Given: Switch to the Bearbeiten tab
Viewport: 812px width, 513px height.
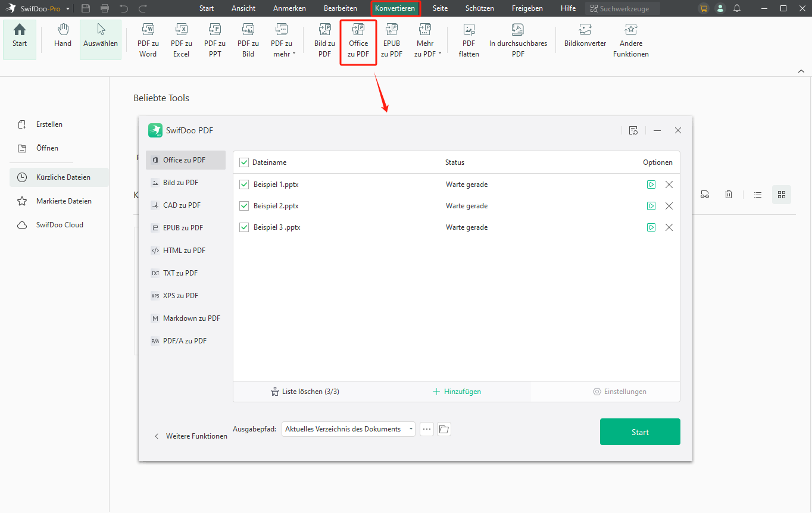Looking at the screenshot, I should [341, 8].
